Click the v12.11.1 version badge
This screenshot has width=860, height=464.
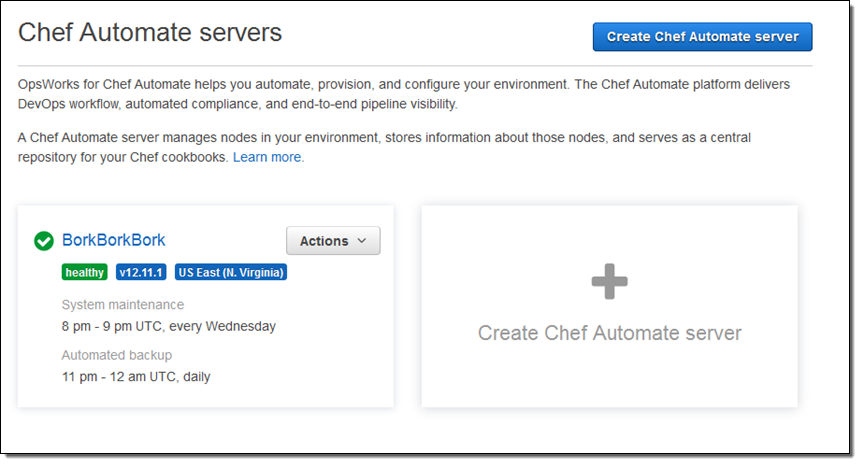pos(140,272)
